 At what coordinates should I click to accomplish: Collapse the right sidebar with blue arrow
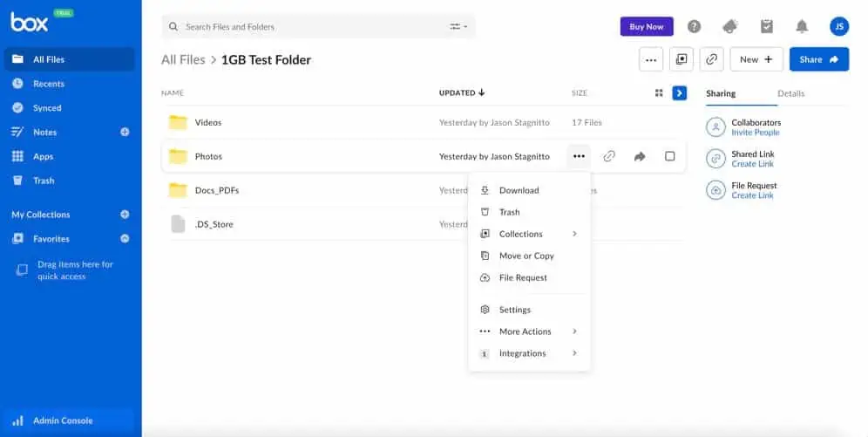[680, 93]
